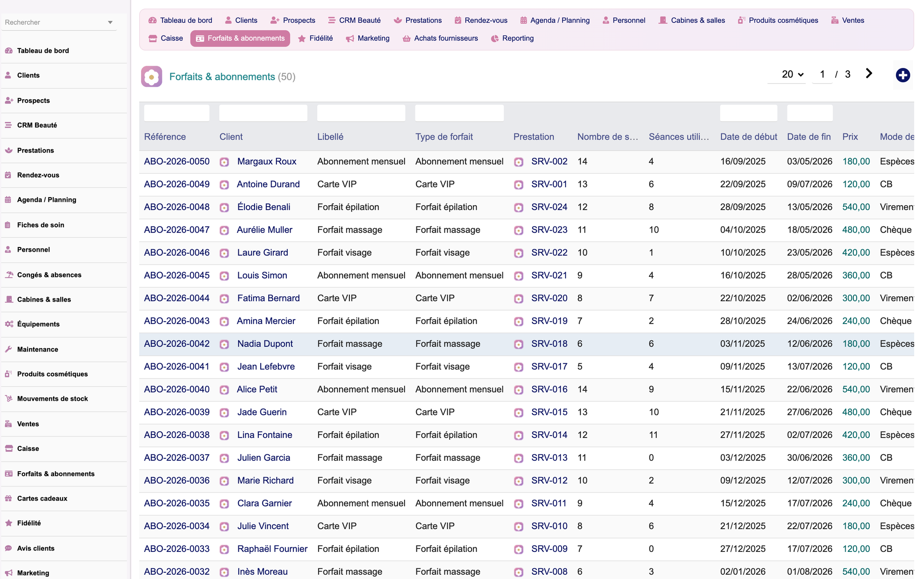This screenshot has height=579, width=924.
Task: Click the Achats fournisseurs basket icon
Action: [406, 38]
